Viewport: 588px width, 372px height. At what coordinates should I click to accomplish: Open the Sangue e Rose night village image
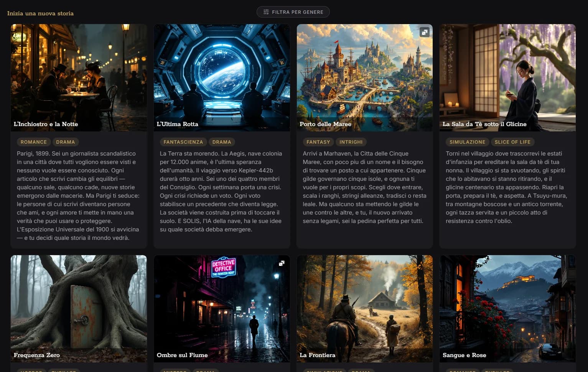[507, 309]
